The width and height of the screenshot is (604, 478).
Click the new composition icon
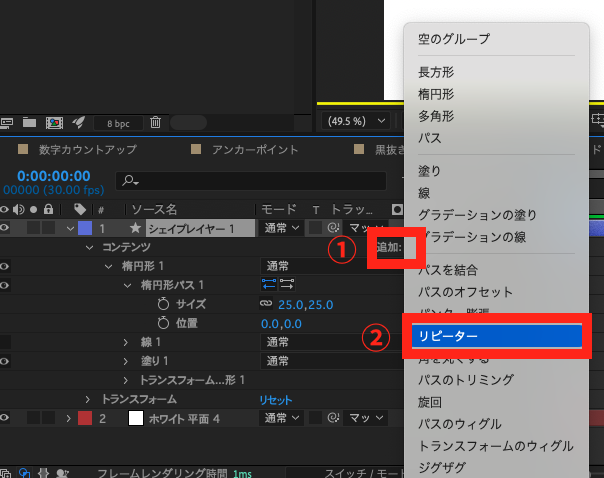point(54,123)
